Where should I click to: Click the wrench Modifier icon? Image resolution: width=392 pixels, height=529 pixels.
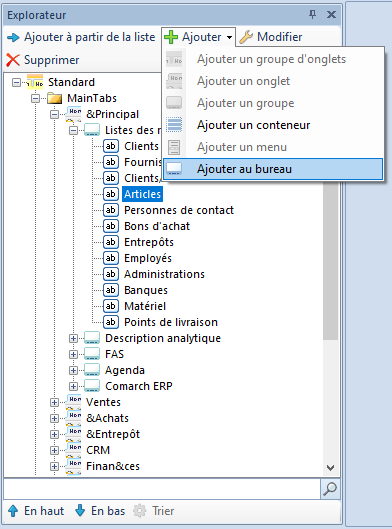[246, 37]
